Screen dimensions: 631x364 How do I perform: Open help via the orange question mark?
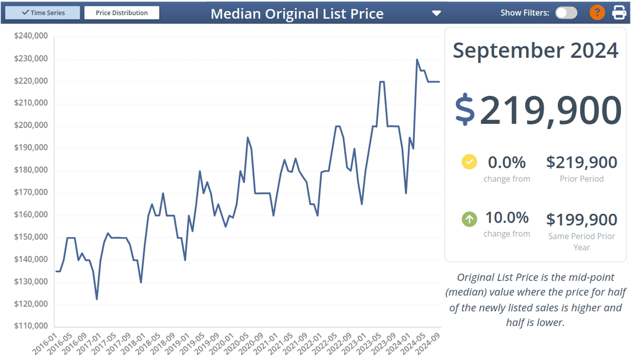597,12
